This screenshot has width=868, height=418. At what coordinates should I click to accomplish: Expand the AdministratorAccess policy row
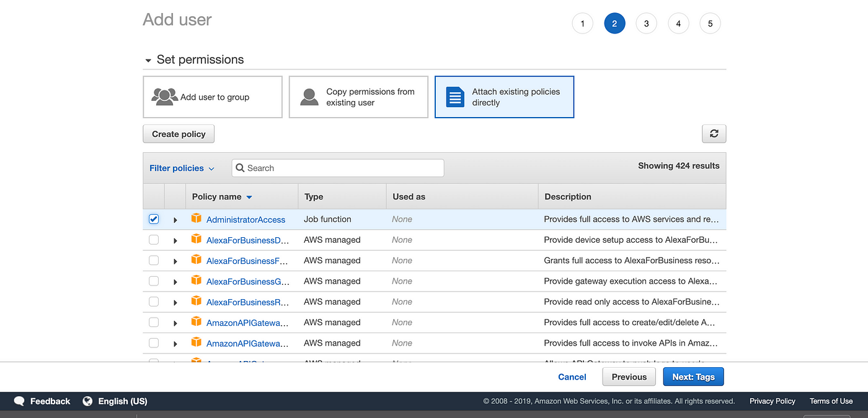point(175,220)
